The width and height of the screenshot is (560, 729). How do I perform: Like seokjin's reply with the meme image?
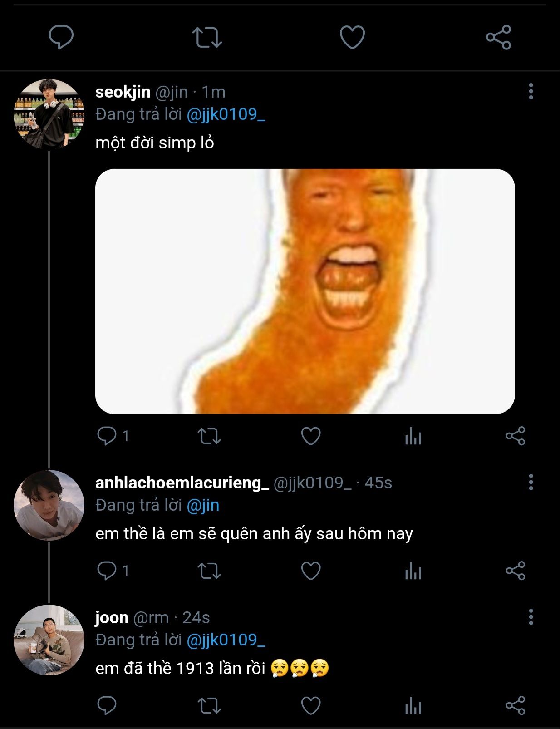coord(311,436)
